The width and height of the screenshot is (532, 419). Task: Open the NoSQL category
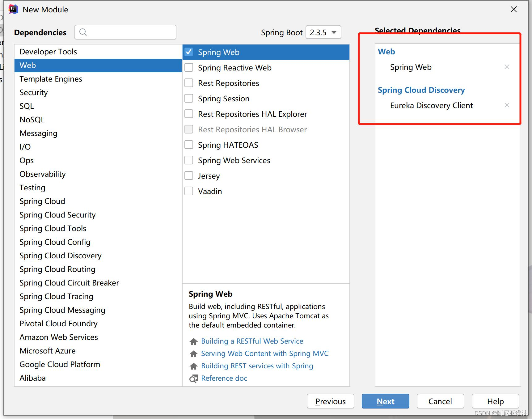(x=98, y=120)
